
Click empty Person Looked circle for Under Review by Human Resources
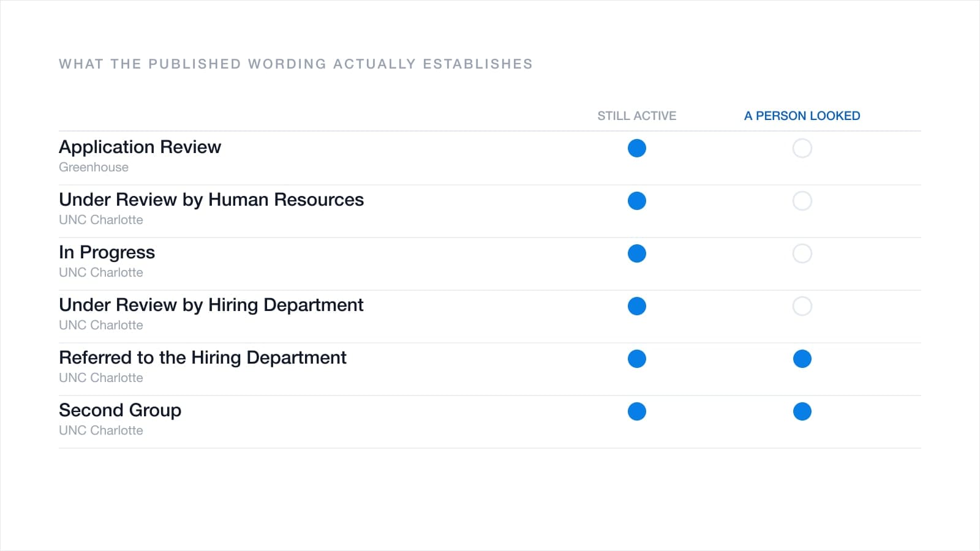click(x=802, y=201)
